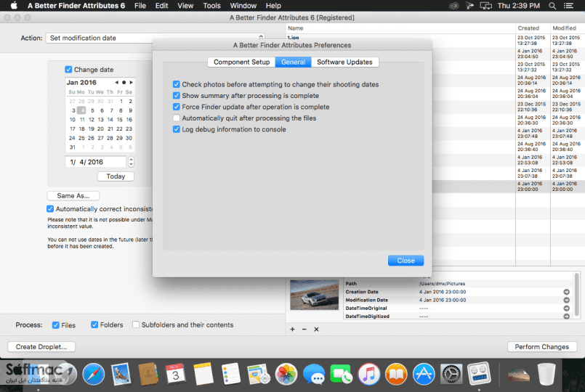Open the View menu
Image resolution: width=585 pixels, height=392 pixels.
pyautogui.click(x=185, y=6)
